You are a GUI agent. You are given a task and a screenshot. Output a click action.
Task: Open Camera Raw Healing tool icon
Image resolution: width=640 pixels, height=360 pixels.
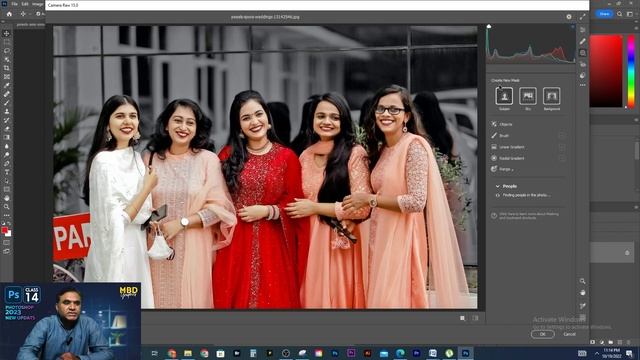click(x=582, y=41)
